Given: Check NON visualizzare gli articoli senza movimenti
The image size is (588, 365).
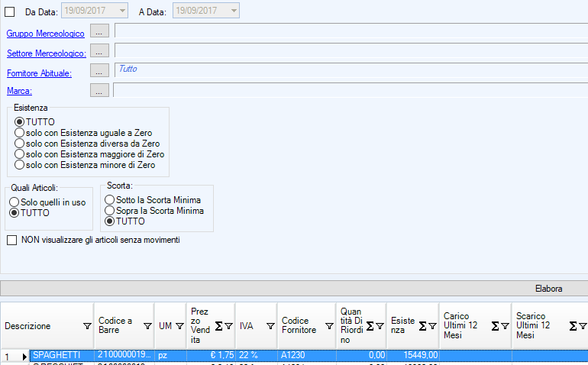Looking at the screenshot, I should tap(11, 240).
